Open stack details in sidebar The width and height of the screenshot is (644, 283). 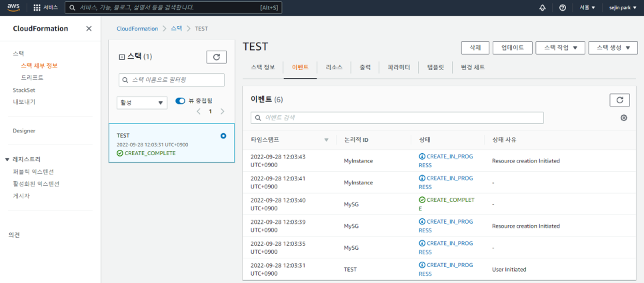[x=39, y=66]
